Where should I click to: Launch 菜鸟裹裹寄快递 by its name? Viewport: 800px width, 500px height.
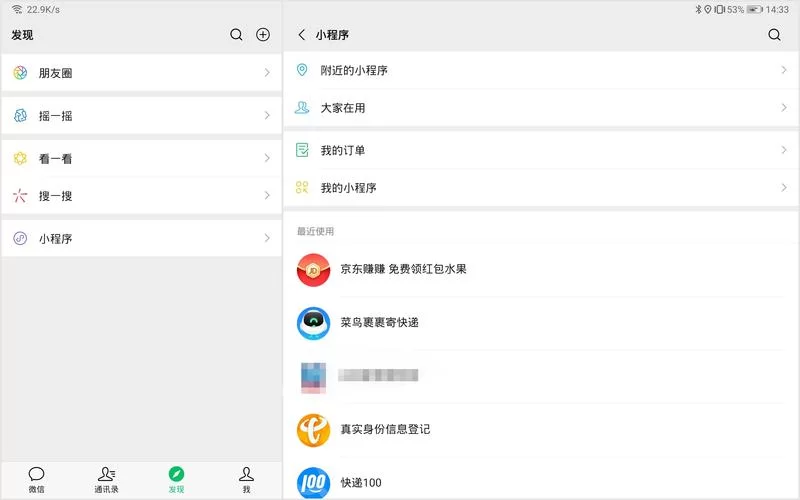point(380,322)
